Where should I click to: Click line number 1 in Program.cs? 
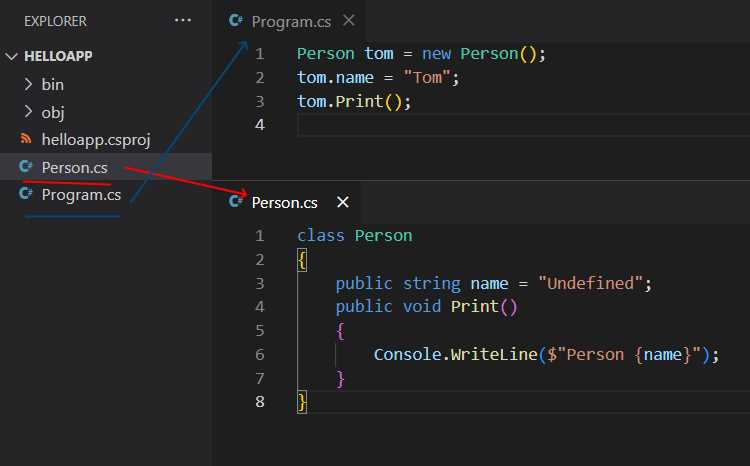pos(259,54)
